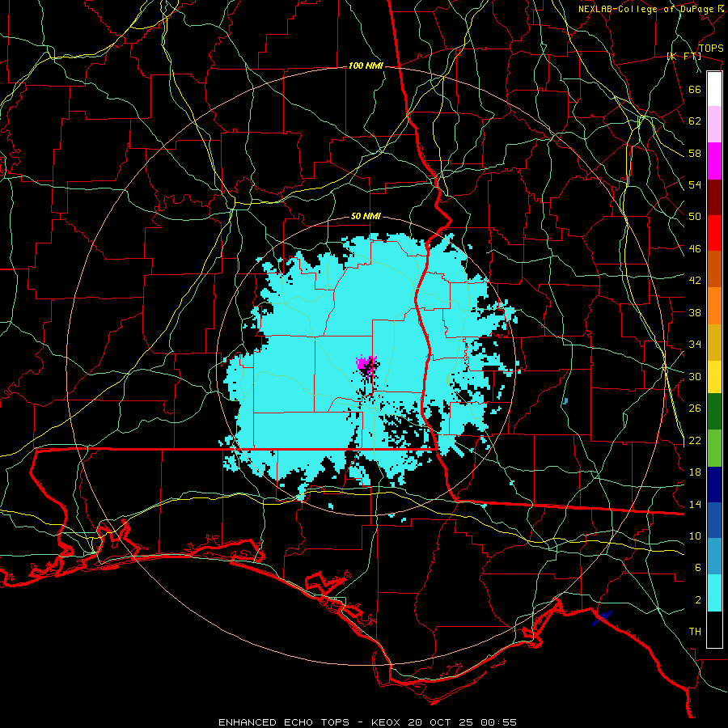The width and height of the screenshot is (728, 728).
Task: Click the 50 NMI range ring label
Action: point(366,216)
